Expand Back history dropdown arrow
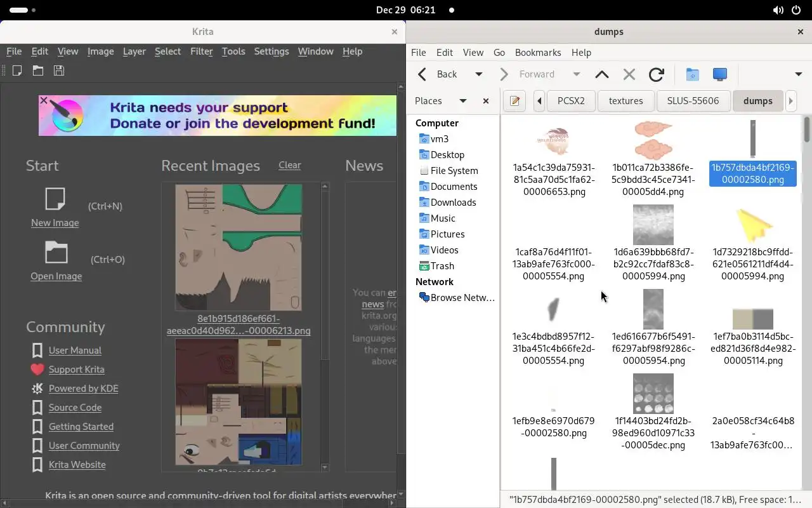812x508 pixels. point(479,74)
